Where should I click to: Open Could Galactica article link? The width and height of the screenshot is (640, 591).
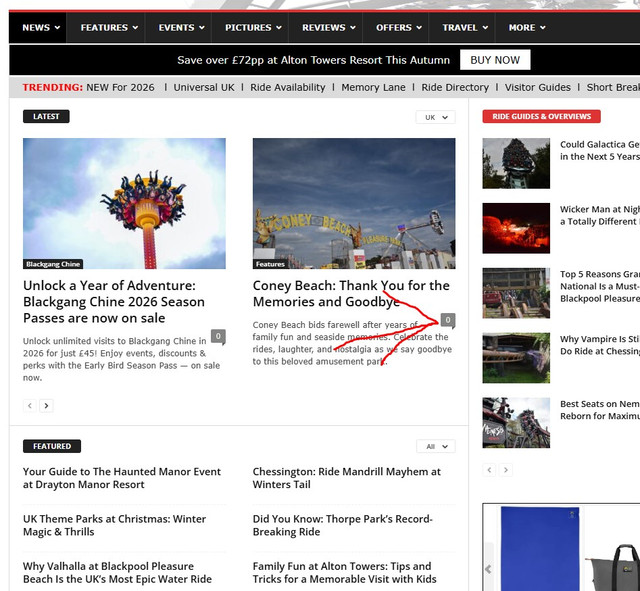click(600, 151)
